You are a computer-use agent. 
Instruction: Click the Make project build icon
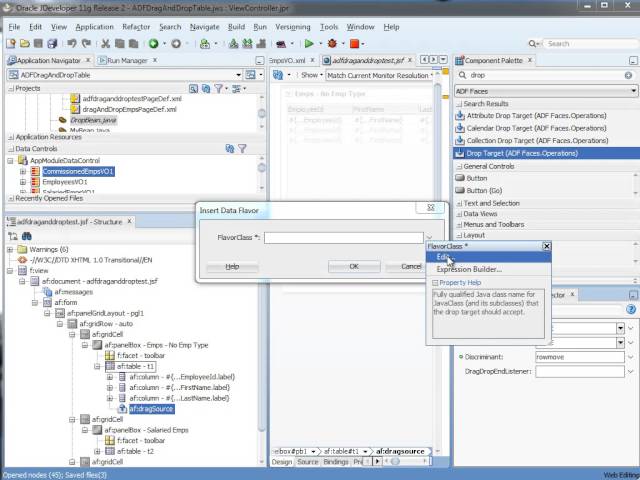[x=233, y=43]
